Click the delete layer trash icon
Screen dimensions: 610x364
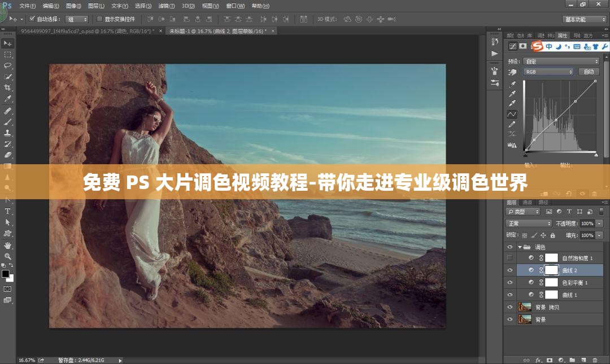[x=595, y=360]
